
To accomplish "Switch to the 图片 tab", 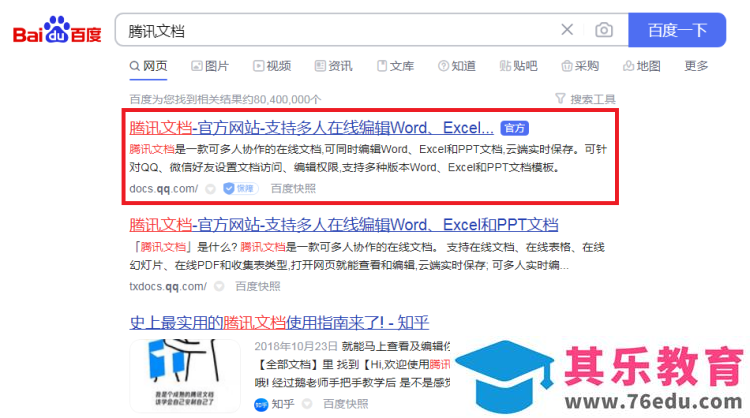I will (210, 66).
